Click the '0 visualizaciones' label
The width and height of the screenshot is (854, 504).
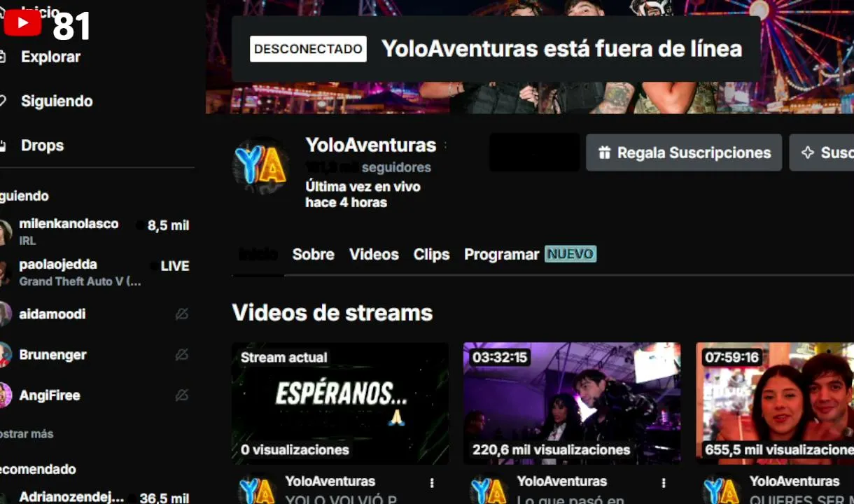point(295,449)
